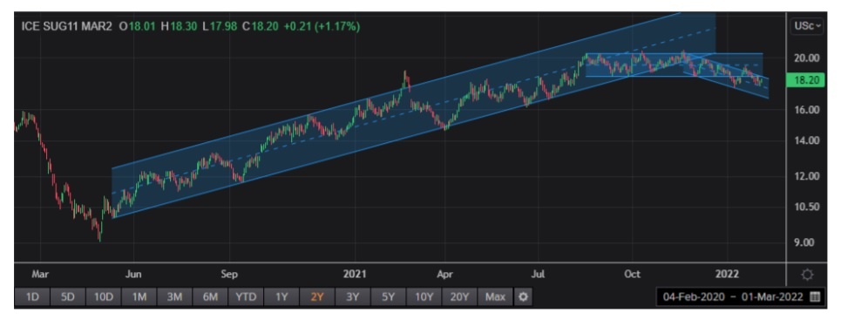Image resolution: width=868 pixels, height=320 pixels.
Task: Click the Oct time axis label
Action: click(632, 274)
